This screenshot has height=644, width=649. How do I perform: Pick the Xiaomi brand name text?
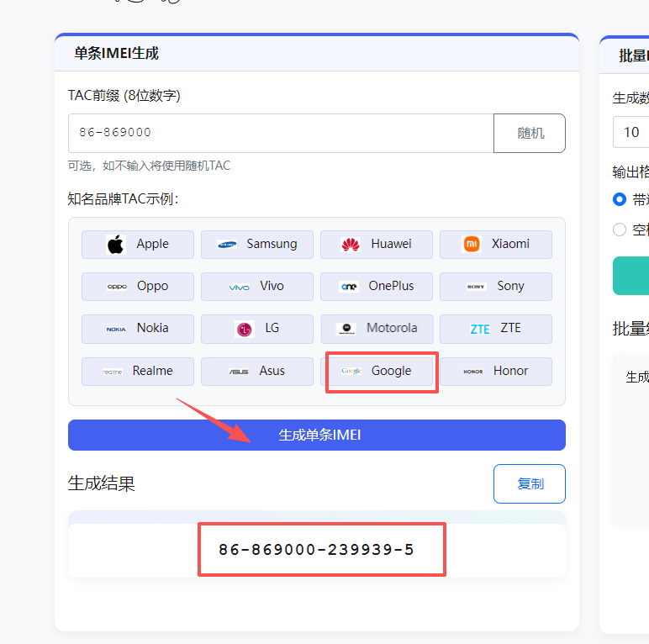point(510,244)
